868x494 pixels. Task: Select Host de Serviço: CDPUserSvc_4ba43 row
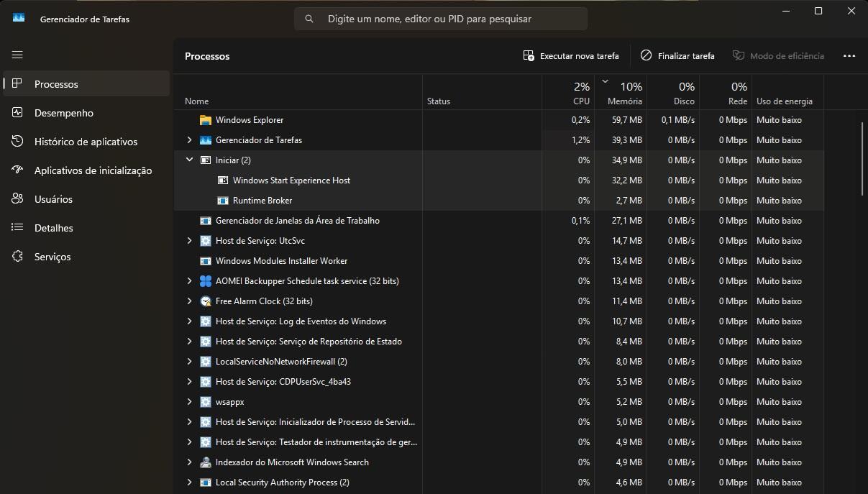pos(499,382)
